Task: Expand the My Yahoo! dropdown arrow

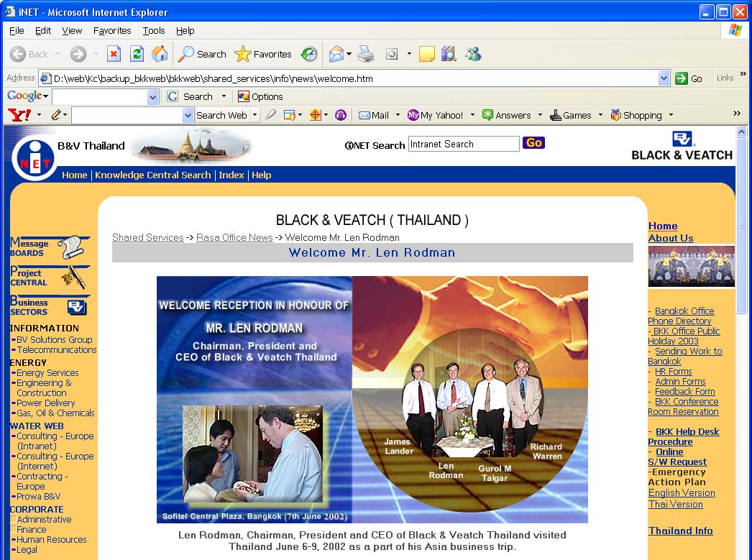Action: 472,115
